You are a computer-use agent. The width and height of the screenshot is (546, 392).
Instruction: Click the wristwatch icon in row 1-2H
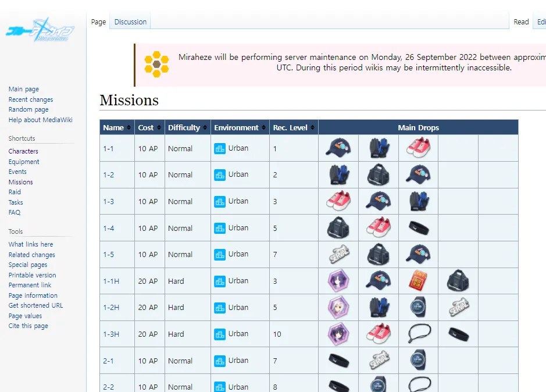tap(418, 307)
